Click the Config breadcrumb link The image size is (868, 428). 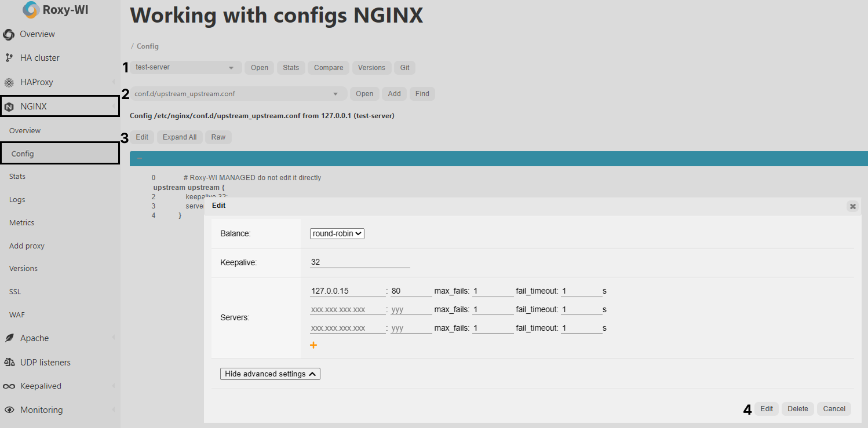(147, 46)
